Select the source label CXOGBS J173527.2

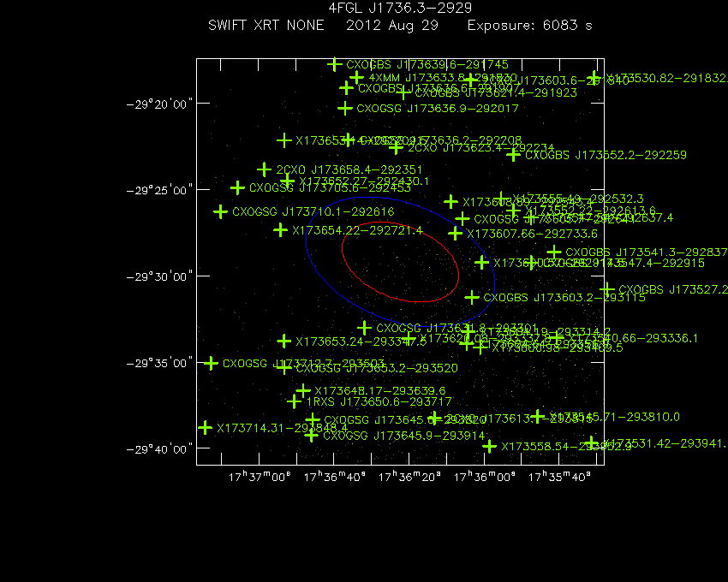(673, 289)
